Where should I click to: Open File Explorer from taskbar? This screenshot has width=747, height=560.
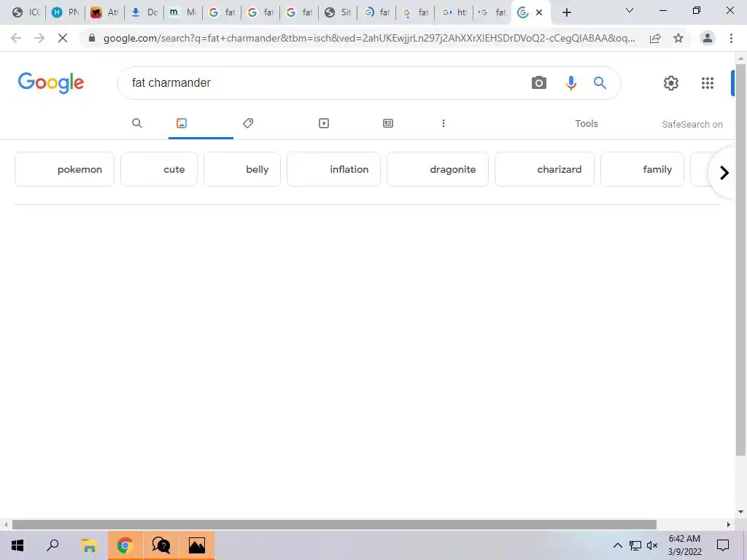tap(89, 545)
